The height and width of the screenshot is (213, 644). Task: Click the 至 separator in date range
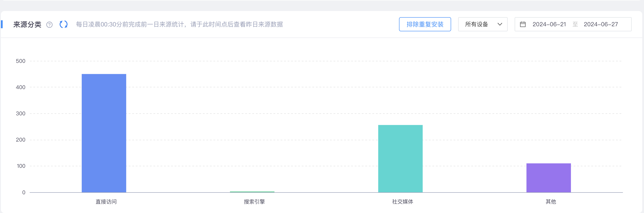[x=575, y=24]
